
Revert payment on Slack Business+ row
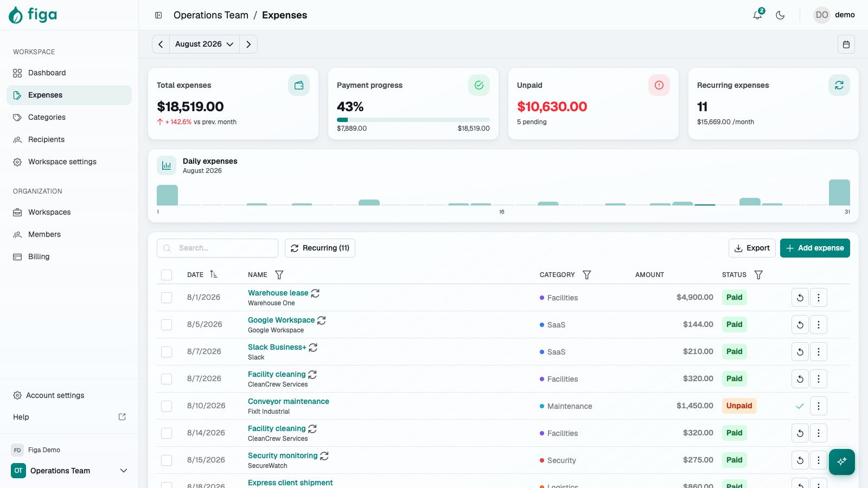pyautogui.click(x=800, y=351)
